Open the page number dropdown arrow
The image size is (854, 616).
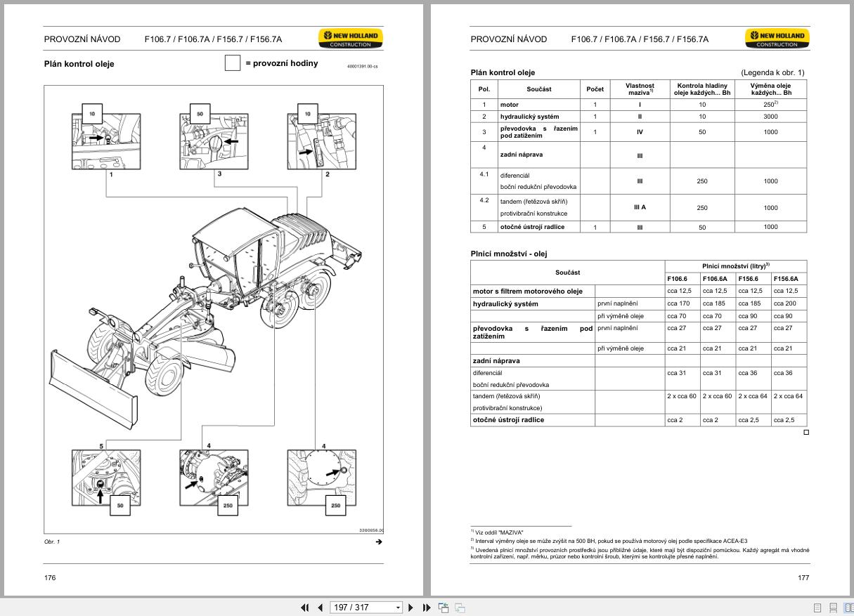(x=399, y=608)
